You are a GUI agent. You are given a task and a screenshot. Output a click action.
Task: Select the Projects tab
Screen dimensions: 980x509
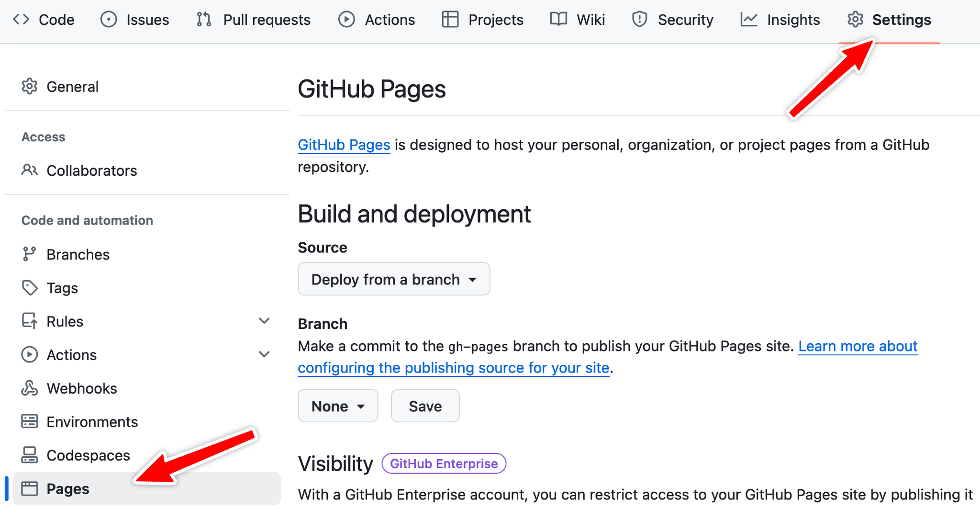point(483,20)
